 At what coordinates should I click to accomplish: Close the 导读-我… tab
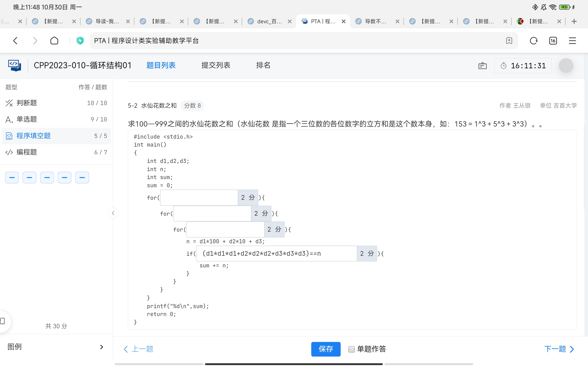point(128,21)
